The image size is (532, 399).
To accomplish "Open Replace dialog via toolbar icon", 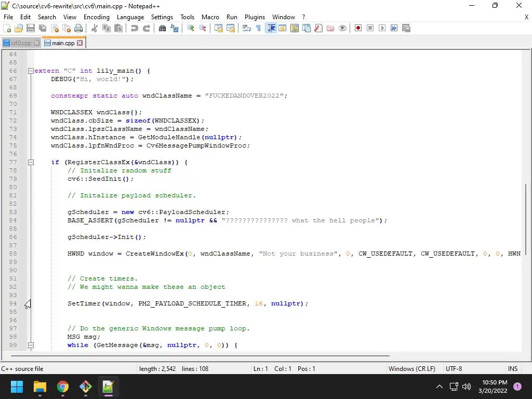I will pyautogui.click(x=175, y=28).
